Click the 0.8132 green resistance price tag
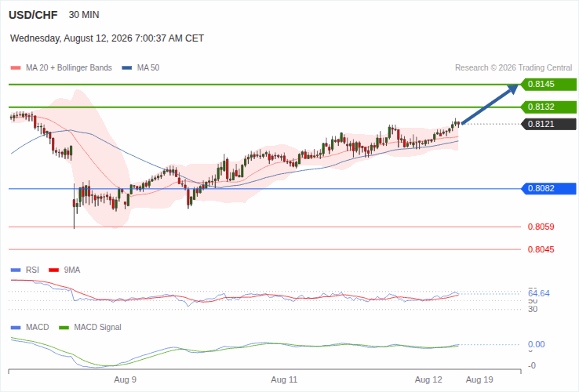This screenshot has height=392, width=579. (x=548, y=107)
